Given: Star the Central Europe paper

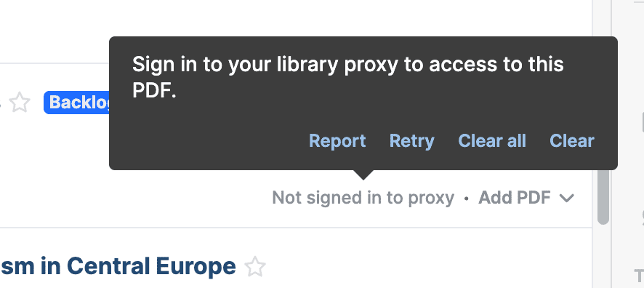Looking at the screenshot, I should coord(255,267).
